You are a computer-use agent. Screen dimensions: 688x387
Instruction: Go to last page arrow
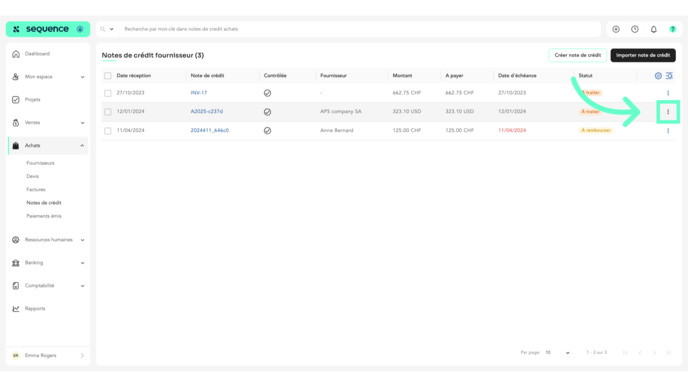pos(669,353)
